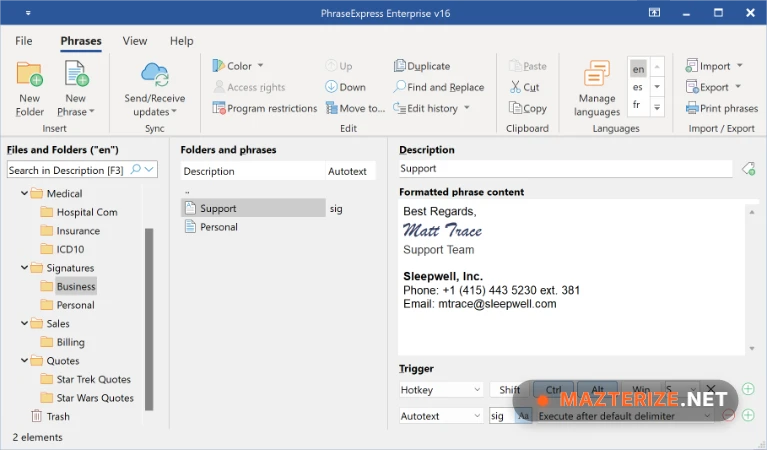Open the Help tab

[x=181, y=41]
